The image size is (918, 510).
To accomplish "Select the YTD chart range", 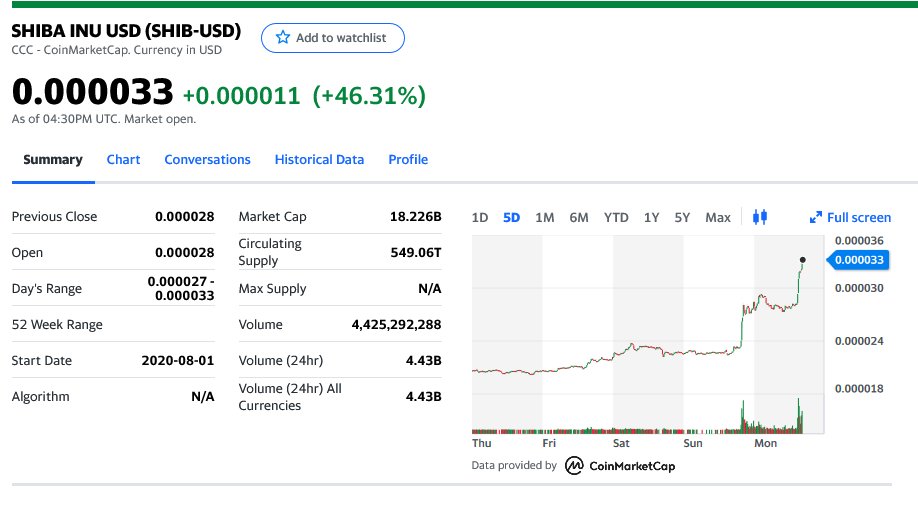I will [x=616, y=217].
